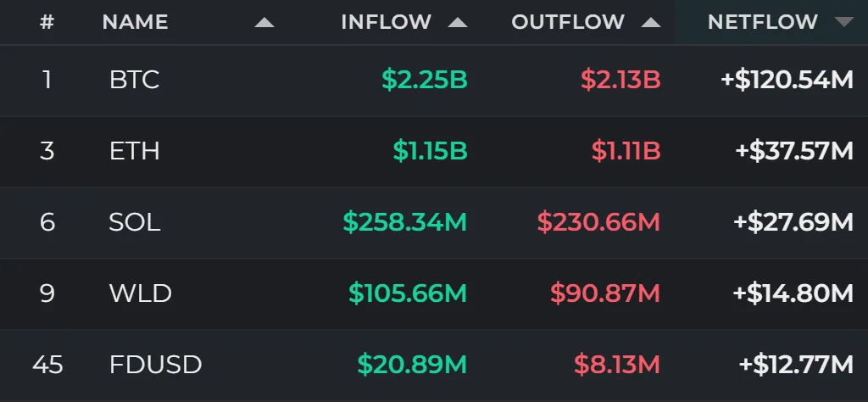Image resolution: width=868 pixels, height=402 pixels.
Task: Click BTC inflow value $2.25B
Action: click(425, 80)
